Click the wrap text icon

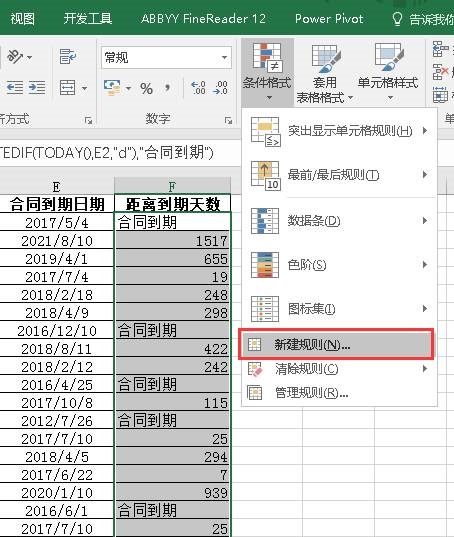pyautogui.click(x=67, y=57)
